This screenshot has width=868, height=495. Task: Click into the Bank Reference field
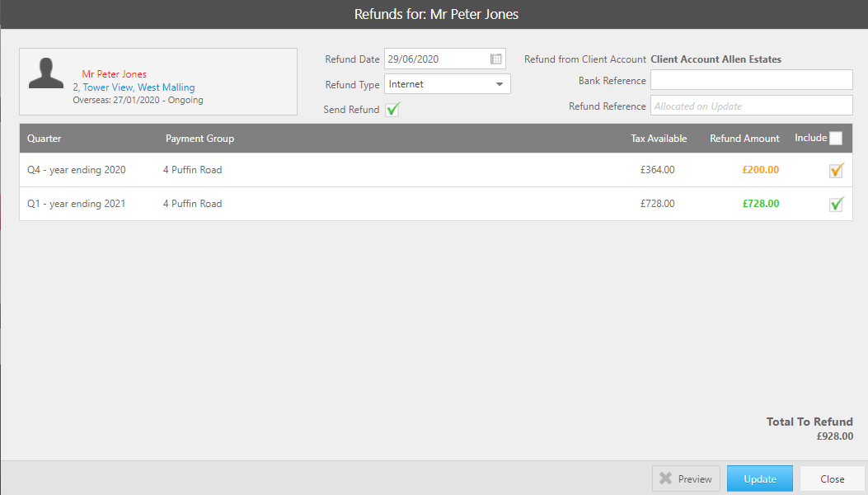(x=751, y=80)
